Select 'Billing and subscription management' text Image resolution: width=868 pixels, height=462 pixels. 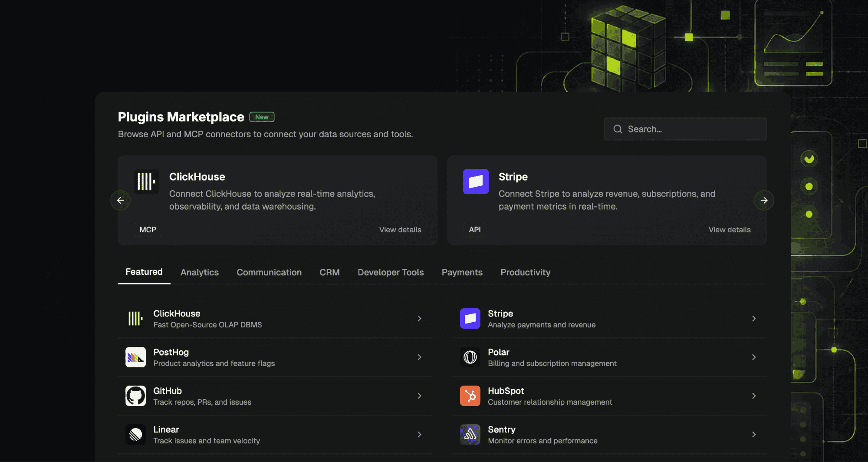click(552, 363)
